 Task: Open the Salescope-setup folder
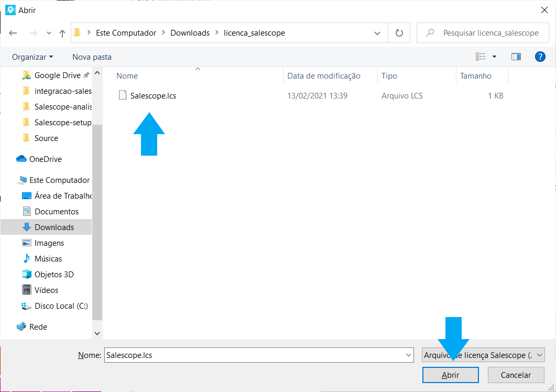(63, 123)
